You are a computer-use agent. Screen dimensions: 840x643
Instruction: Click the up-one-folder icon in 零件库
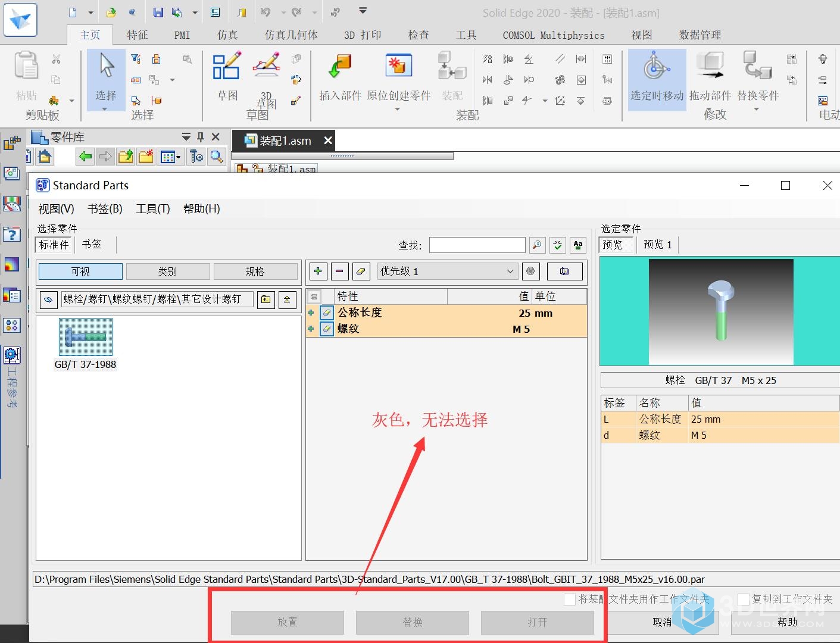(x=126, y=157)
